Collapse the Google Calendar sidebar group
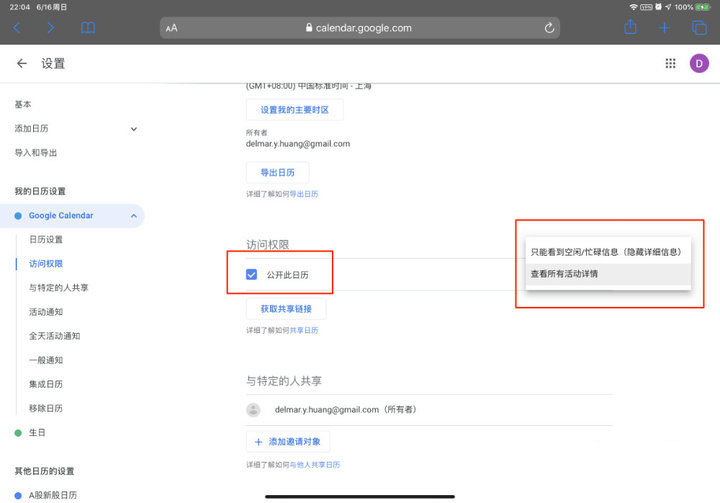This screenshot has height=503, width=720. point(134,215)
